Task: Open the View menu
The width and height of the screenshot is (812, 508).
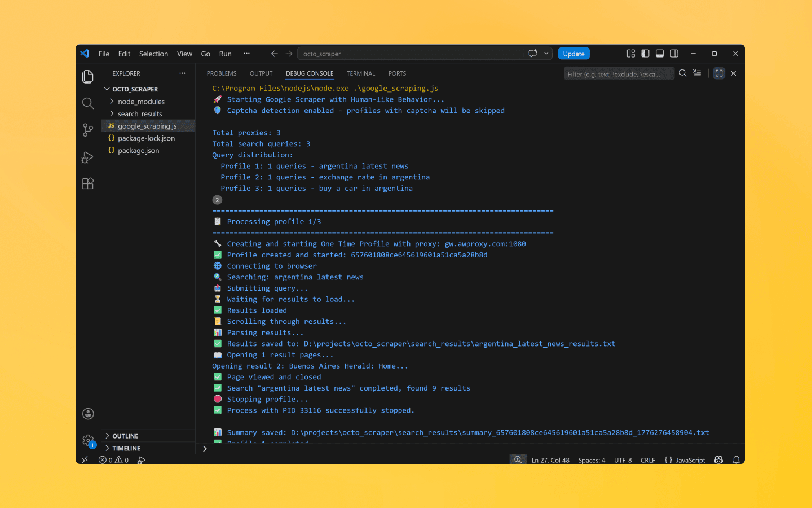Action: coord(184,54)
